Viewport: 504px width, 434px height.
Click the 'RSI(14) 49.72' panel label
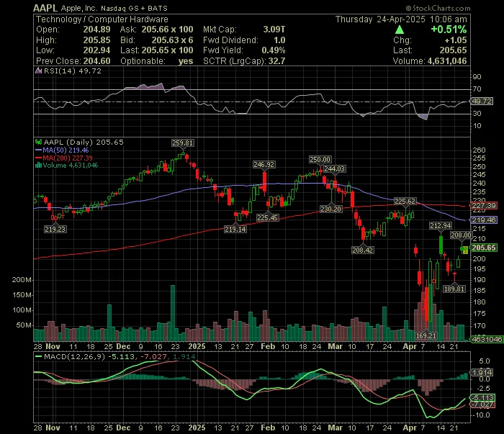72,71
